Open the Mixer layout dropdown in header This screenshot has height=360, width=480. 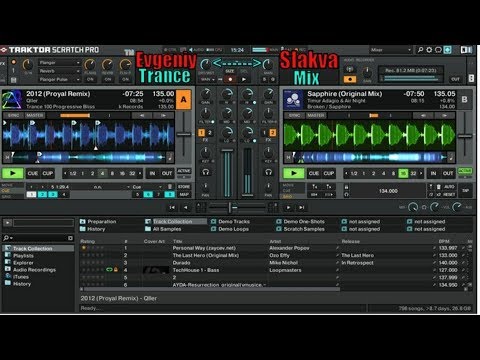point(390,50)
